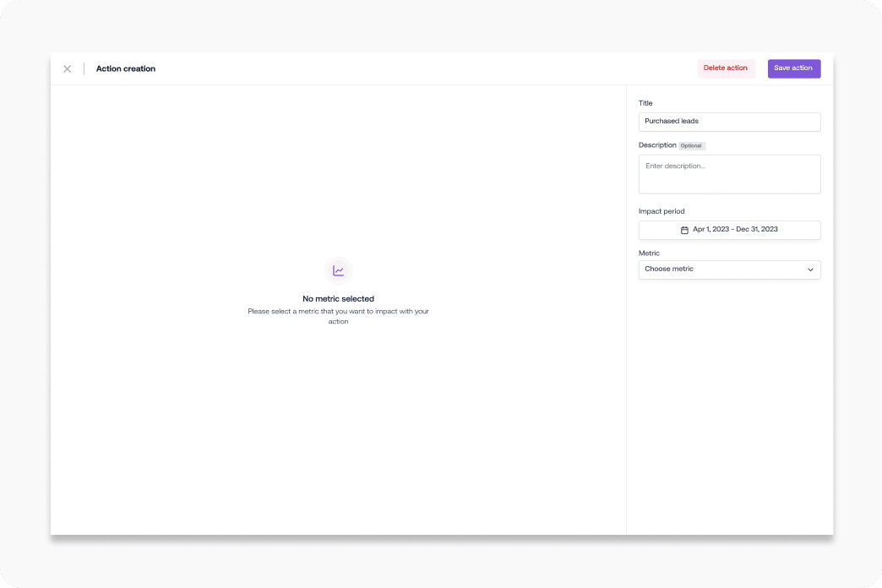
Task: Click the calendar icon in Impact period
Action: click(x=684, y=230)
